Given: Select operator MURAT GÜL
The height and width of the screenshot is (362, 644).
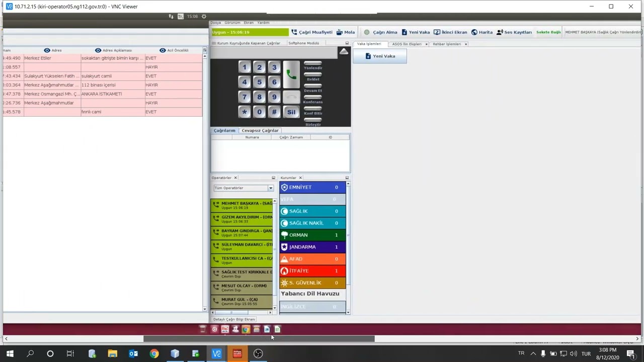Looking at the screenshot, I should 242,301.
